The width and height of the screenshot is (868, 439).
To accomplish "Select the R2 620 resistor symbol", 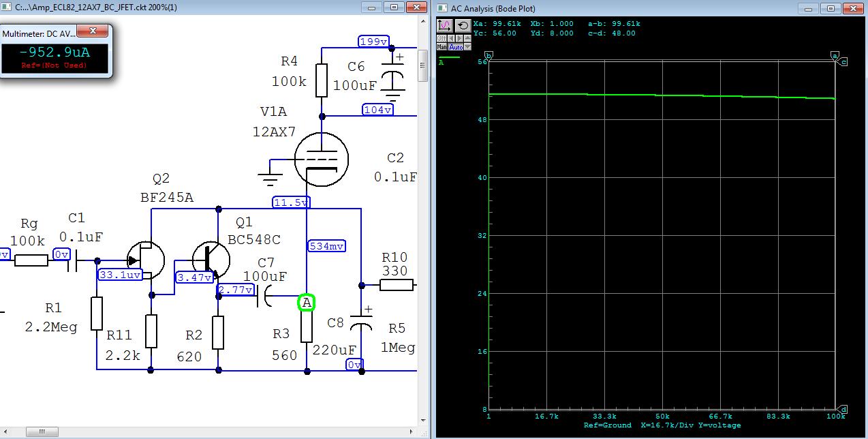I will click(x=218, y=333).
